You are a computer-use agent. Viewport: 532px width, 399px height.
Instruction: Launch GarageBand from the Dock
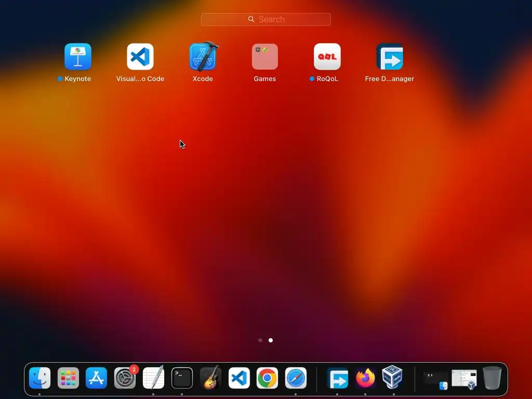coord(210,378)
